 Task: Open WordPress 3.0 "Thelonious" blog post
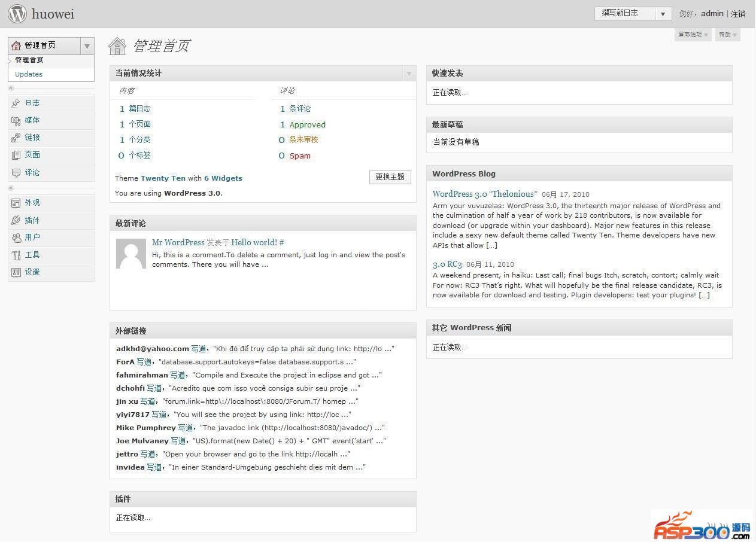[485, 194]
